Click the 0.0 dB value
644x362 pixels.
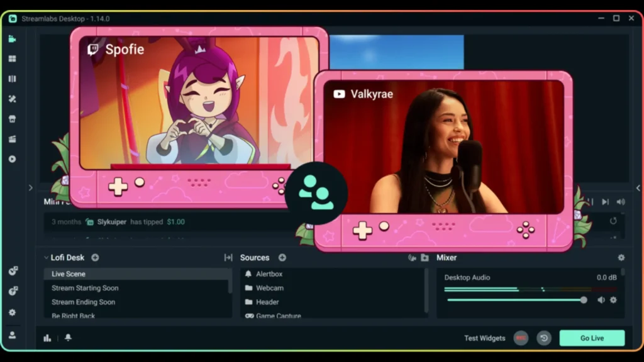[607, 277]
